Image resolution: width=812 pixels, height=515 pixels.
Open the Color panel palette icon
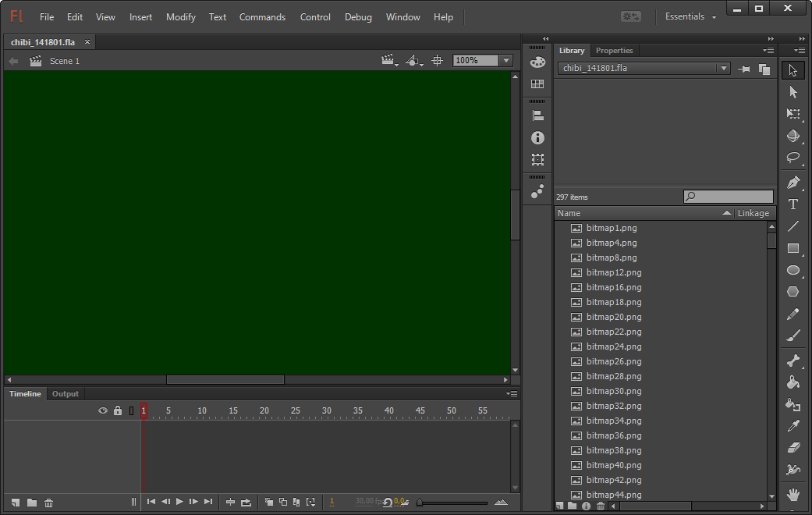[537, 62]
